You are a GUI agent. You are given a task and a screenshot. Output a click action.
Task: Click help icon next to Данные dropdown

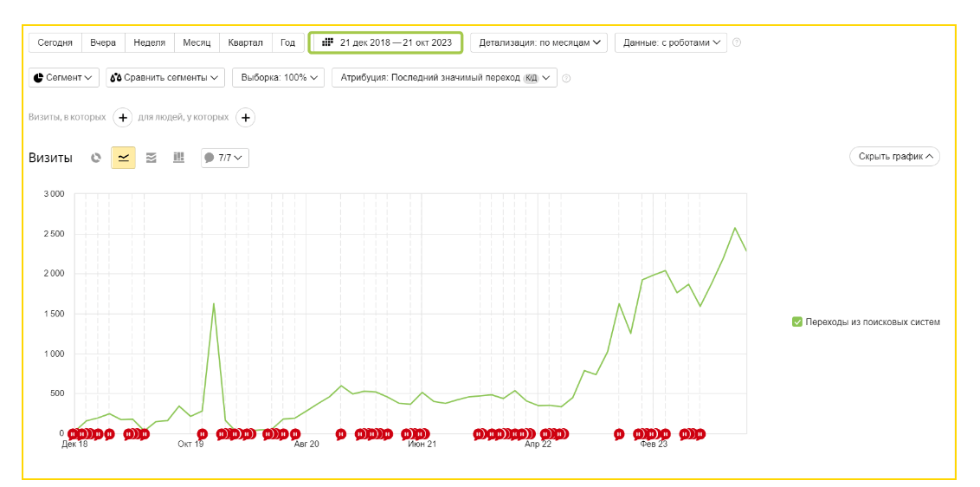click(737, 43)
